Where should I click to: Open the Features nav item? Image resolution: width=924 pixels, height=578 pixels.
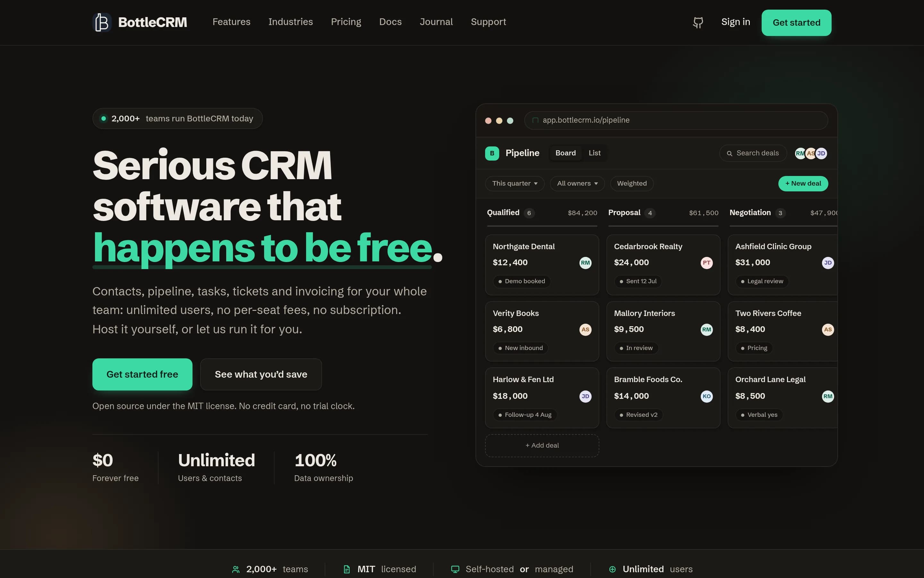[x=231, y=22]
